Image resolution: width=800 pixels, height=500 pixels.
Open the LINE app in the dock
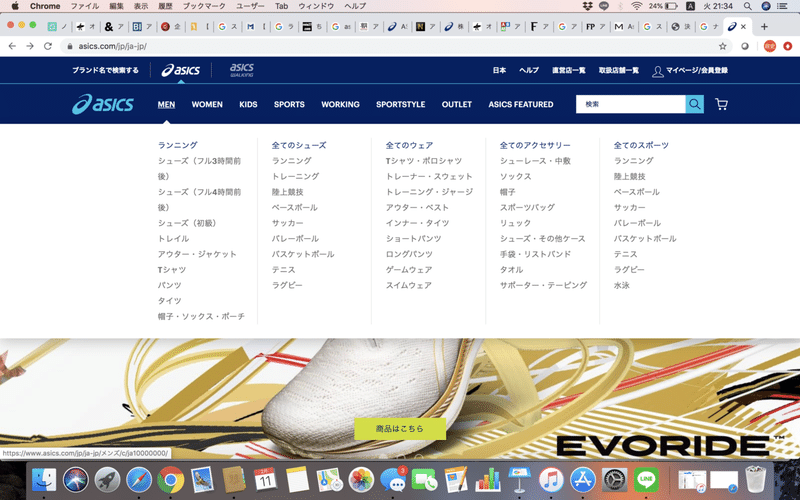tap(646, 480)
